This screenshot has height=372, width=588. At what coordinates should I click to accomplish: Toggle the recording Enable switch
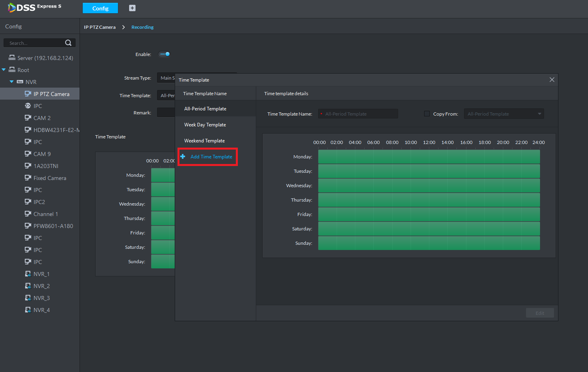click(164, 54)
